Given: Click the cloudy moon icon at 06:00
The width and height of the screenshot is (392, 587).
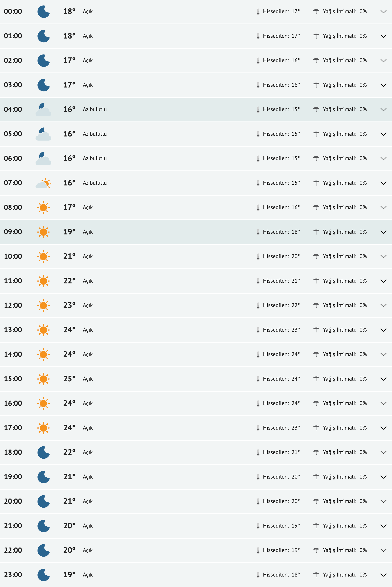Looking at the screenshot, I should coord(43,159).
